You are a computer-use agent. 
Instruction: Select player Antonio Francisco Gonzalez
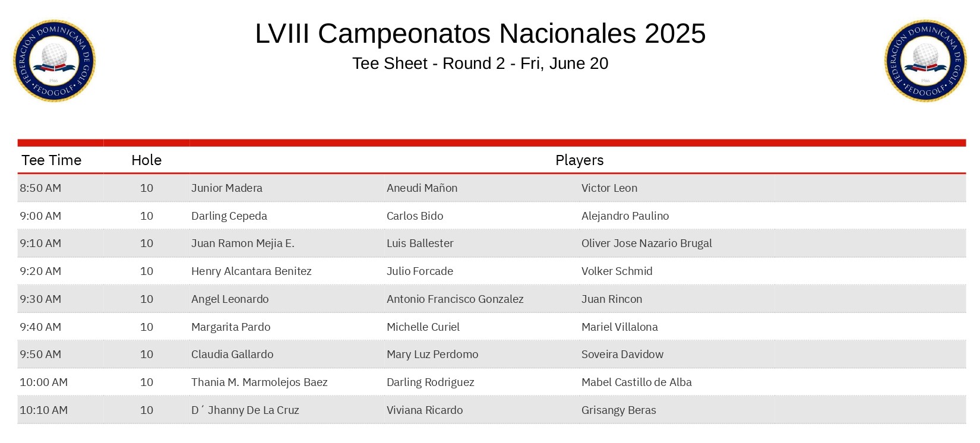coord(455,299)
